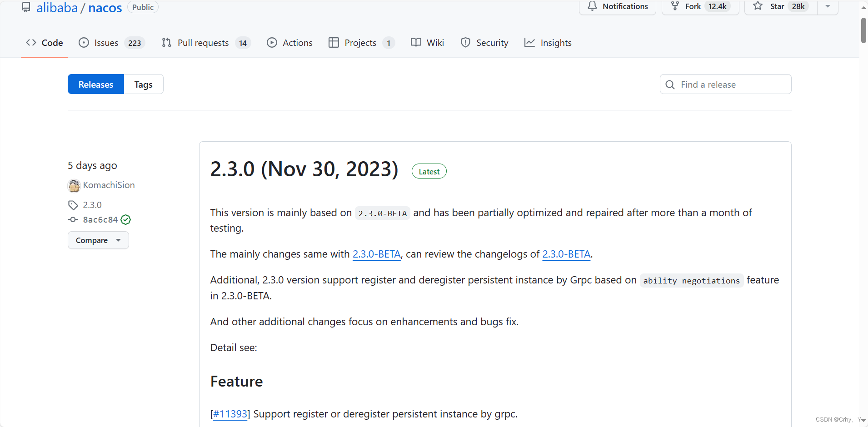
Task: Open the Code tab
Action: (x=45, y=43)
